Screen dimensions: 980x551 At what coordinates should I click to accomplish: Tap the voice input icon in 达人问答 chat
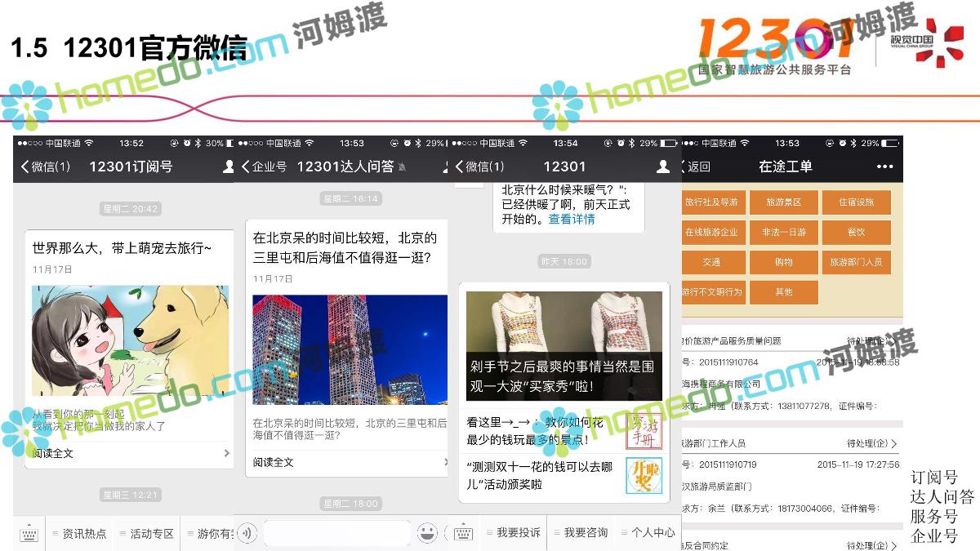[247, 534]
